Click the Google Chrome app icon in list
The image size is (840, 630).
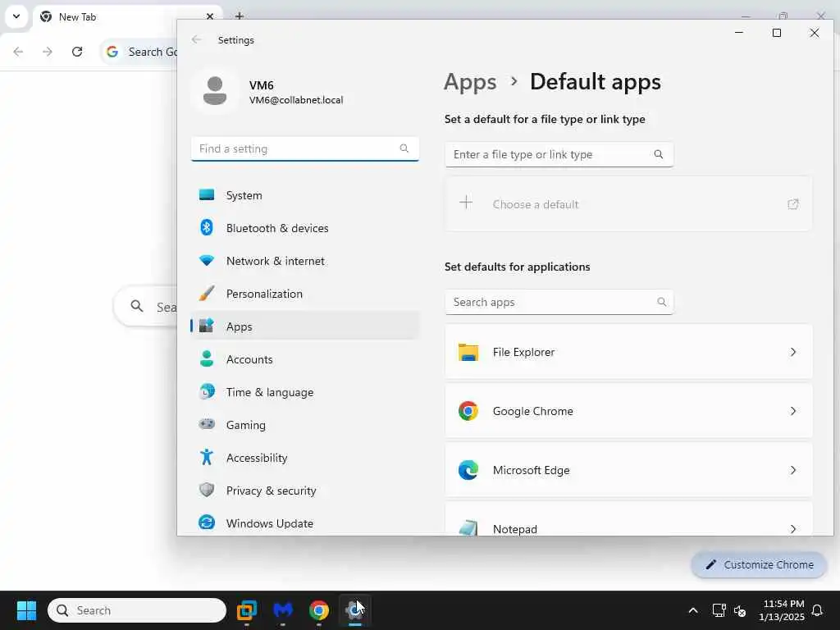tap(468, 411)
